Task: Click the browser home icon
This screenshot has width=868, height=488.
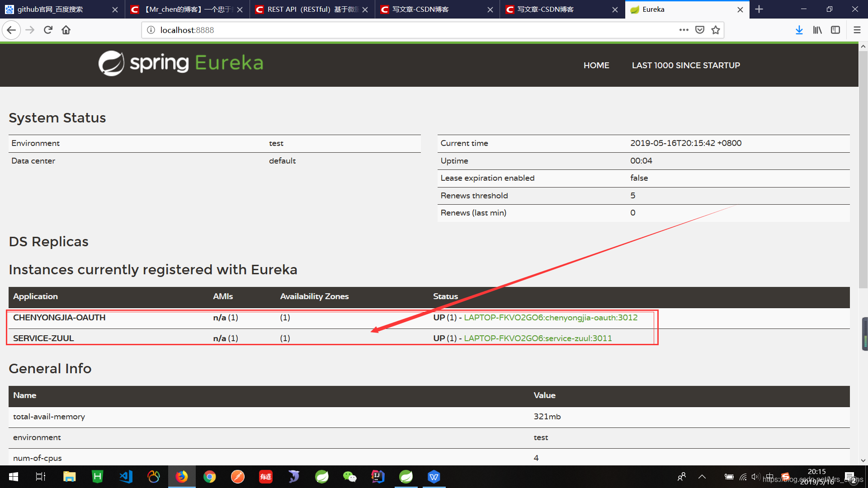Action: 66,30
